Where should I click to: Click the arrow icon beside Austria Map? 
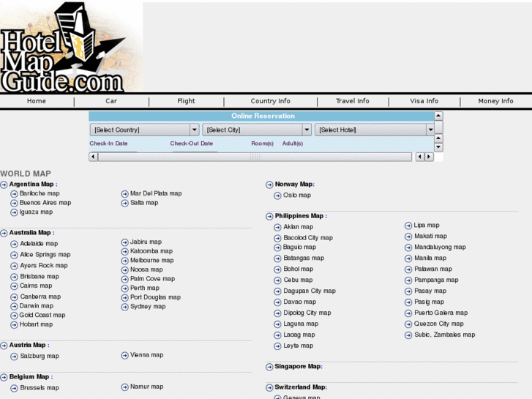pos(4,346)
